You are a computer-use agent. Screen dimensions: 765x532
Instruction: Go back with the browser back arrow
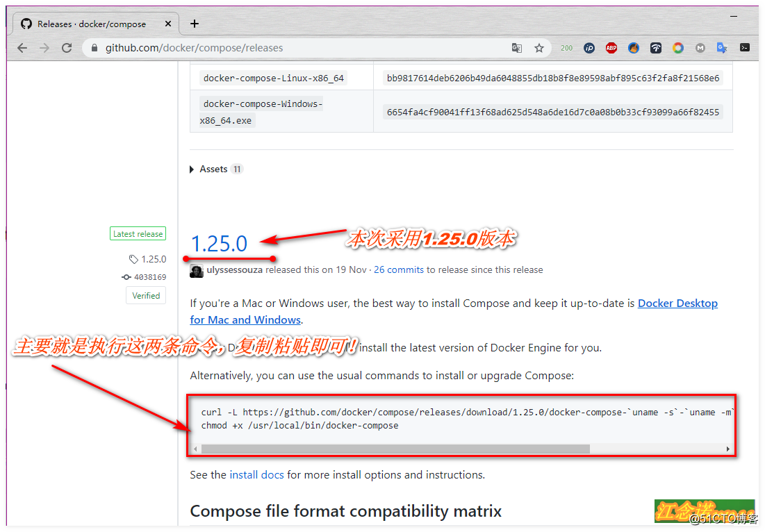[x=22, y=48]
